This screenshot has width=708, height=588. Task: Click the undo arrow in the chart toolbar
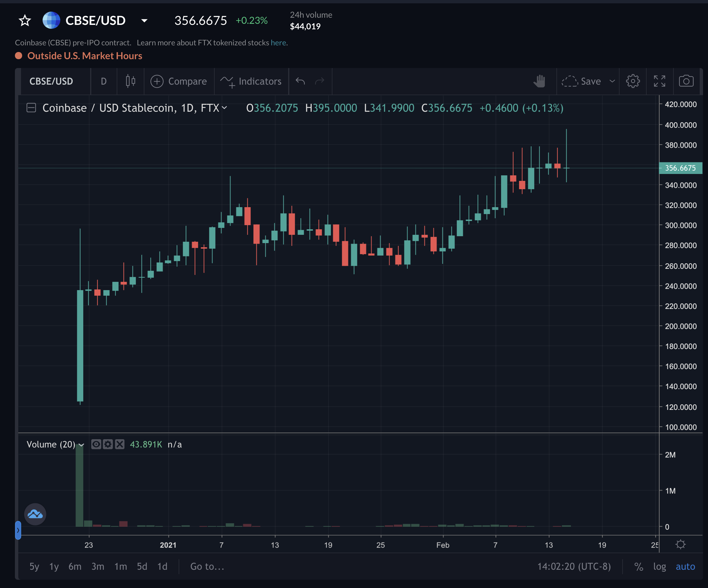click(x=300, y=81)
